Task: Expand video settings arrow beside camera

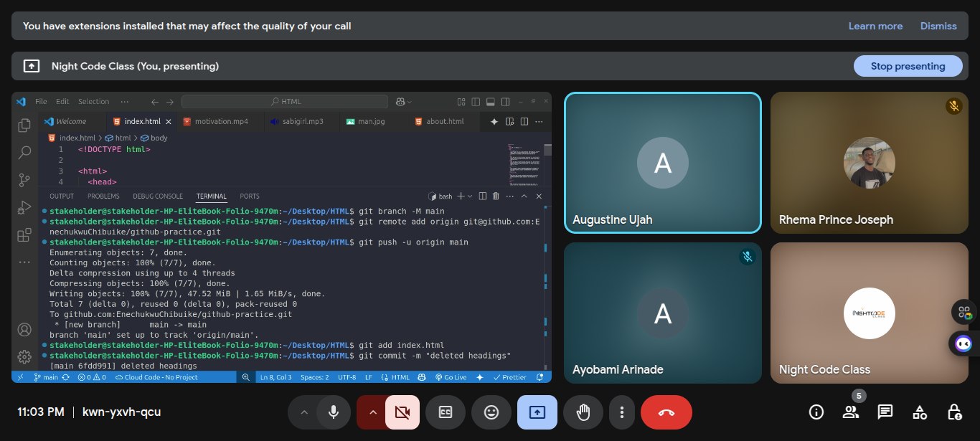Action: [x=372, y=412]
